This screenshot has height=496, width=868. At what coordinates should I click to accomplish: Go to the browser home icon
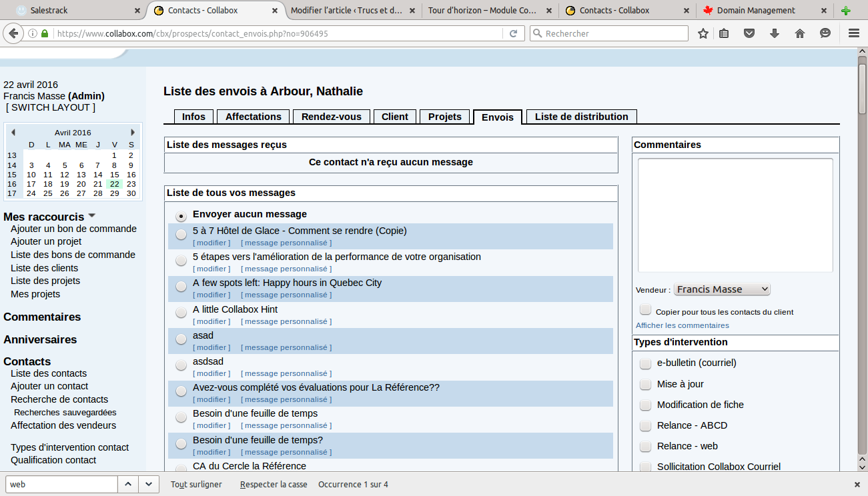click(800, 33)
